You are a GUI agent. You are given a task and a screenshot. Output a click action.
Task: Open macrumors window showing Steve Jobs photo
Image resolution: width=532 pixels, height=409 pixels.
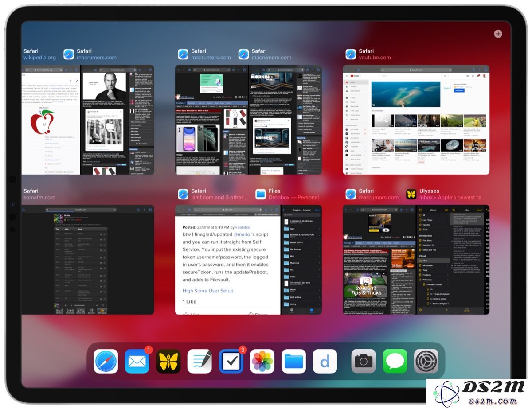tap(117, 120)
